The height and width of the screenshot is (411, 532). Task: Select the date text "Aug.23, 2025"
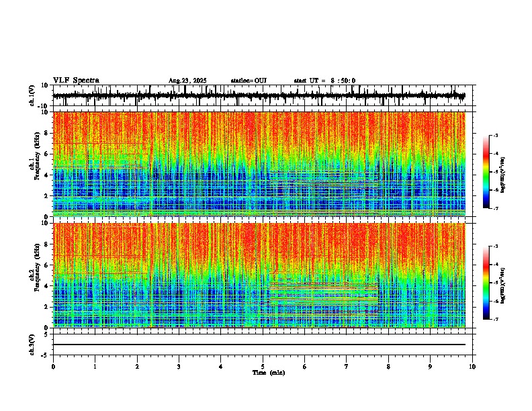click(187, 81)
